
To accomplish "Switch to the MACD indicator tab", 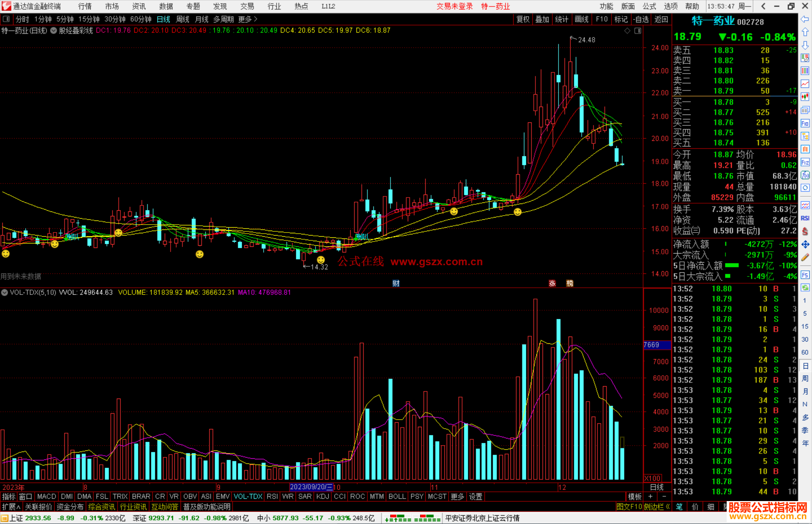I will [x=47, y=497].
